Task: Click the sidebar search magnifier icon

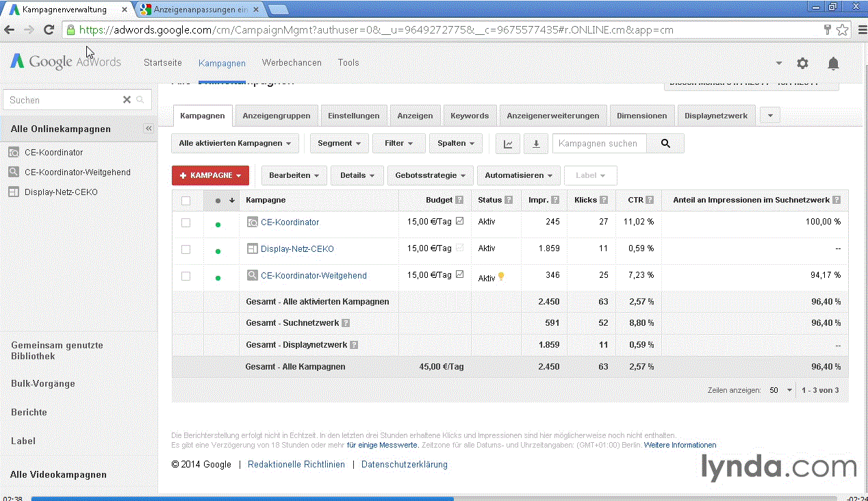Action: 140,100
